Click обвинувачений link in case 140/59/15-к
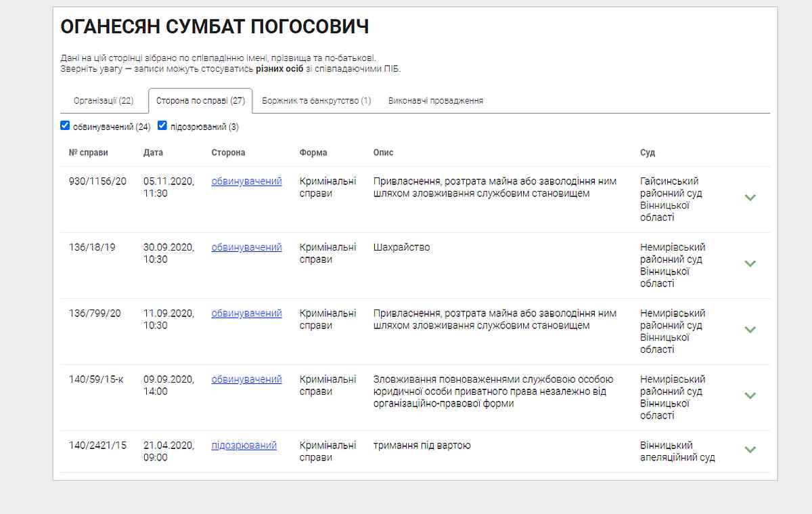812x514 pixels. pos(247,379)
